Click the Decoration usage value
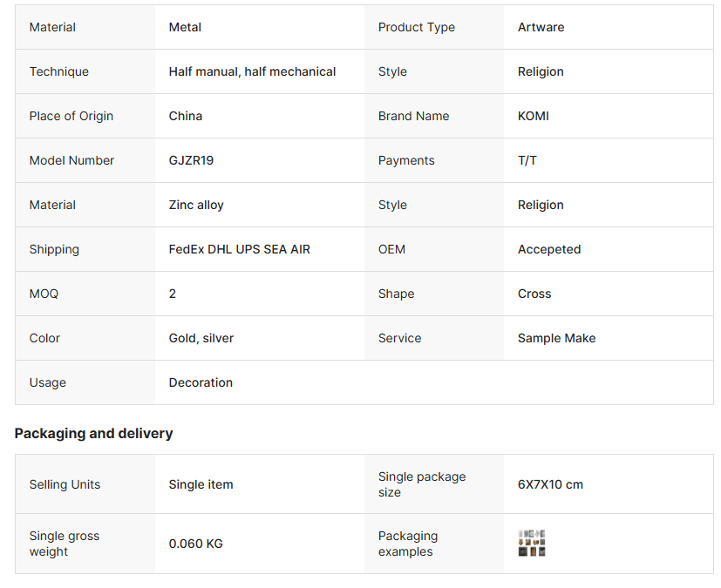The image size is (721, 588). click(201, 382)
